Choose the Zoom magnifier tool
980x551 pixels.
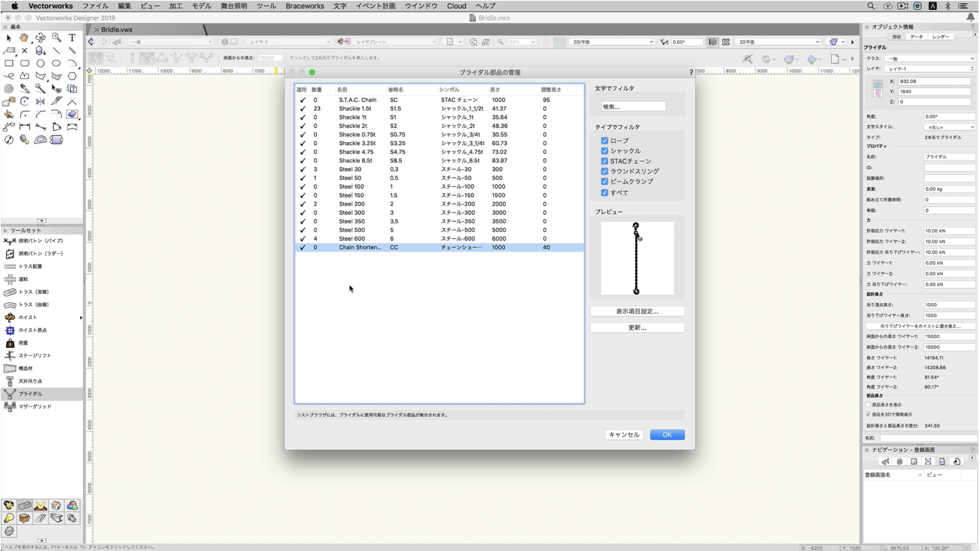point(56,38)
